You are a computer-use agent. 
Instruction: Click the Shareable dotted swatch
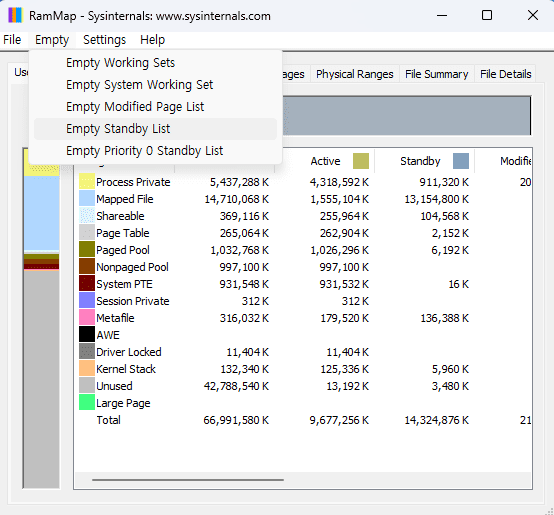click(87, 216)
